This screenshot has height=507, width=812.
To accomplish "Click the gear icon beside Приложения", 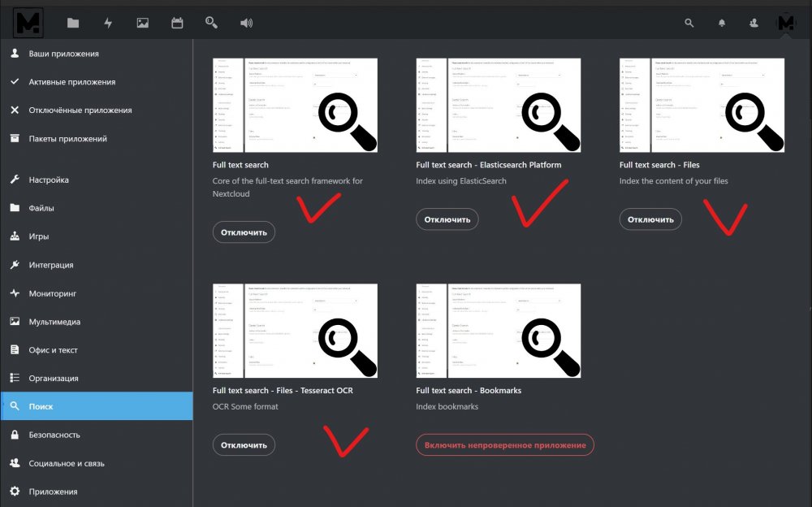I will (x=15, y=491).
